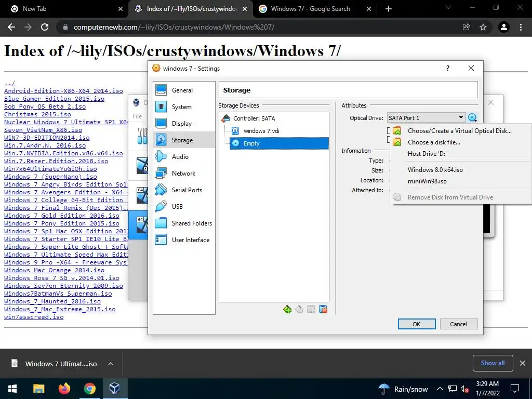Bookmark this page with star icon

(483, 27)
